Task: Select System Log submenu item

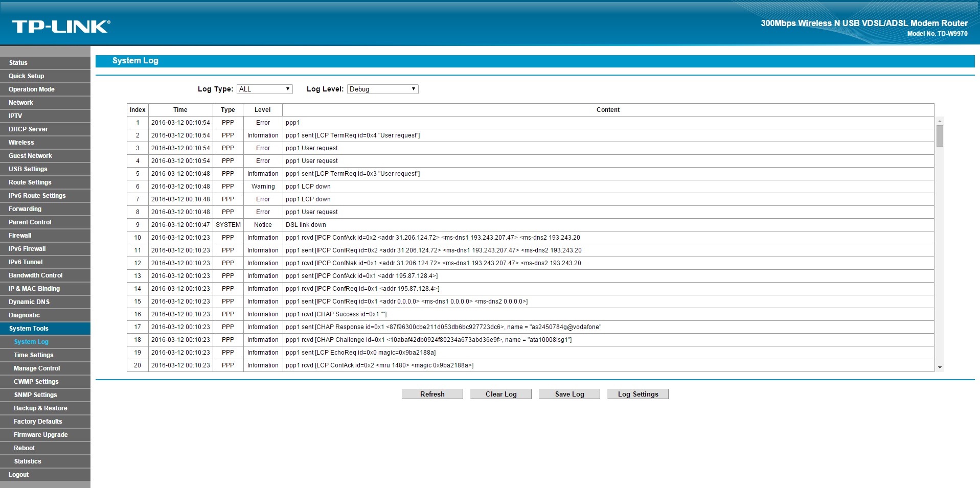Action: click(45, 342)
